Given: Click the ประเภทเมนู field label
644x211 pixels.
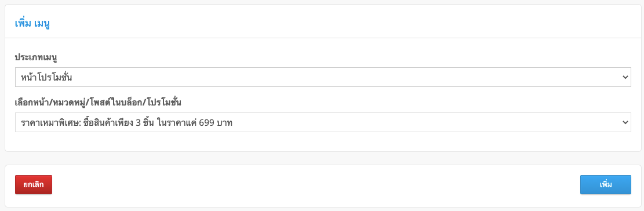Looking at the screenshot, I should [x=35, y=57].
